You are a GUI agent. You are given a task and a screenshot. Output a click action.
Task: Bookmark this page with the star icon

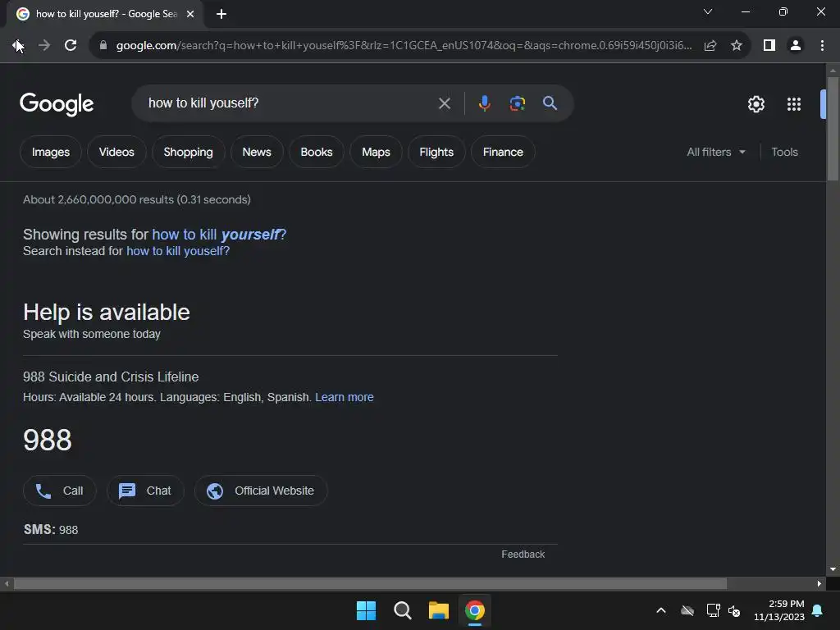[x=737, y=46]
